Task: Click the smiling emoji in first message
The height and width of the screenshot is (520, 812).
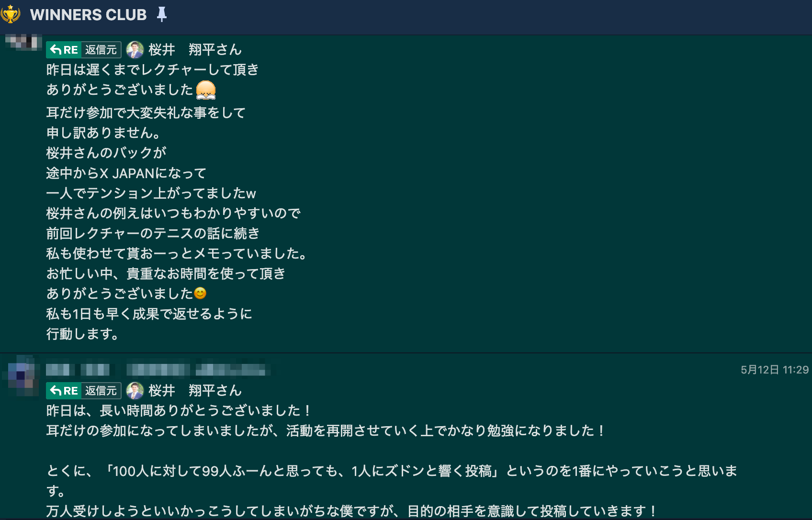Action: point(200,293)
